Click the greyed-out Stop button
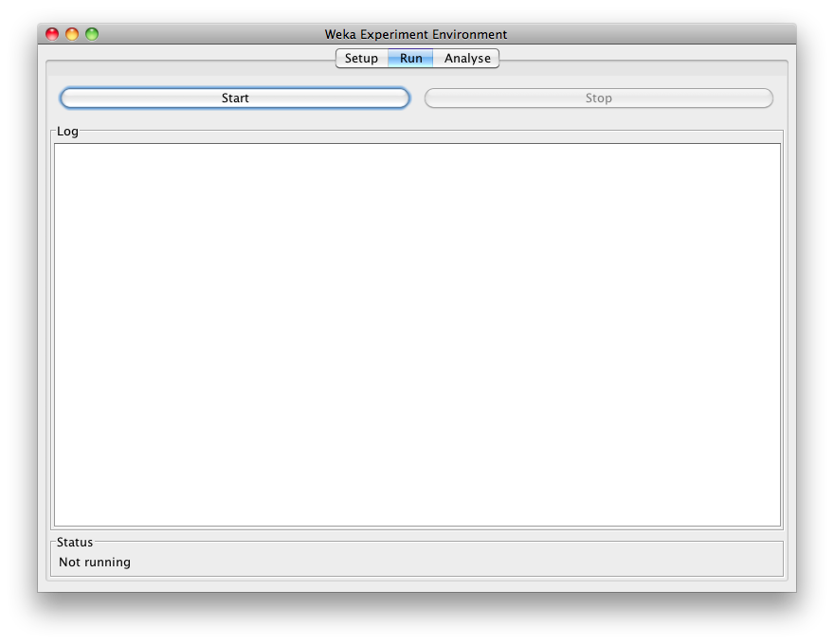Image resolution: width=834 pixels, height=644 pixels. pos(598,98)
